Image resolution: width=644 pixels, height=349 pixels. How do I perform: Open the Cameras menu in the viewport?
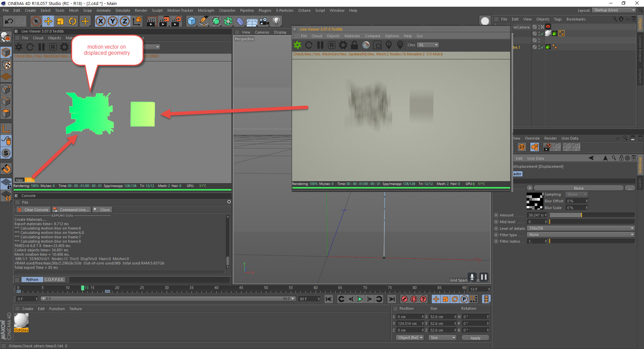[262, 32]
